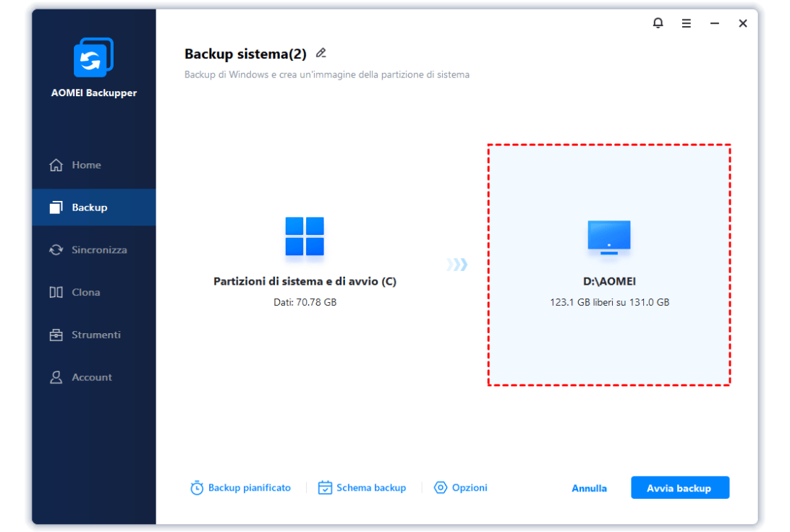Select Partizioni di sistema e di avvio source
Screen dimensions: 790x532
coord(305,281)
